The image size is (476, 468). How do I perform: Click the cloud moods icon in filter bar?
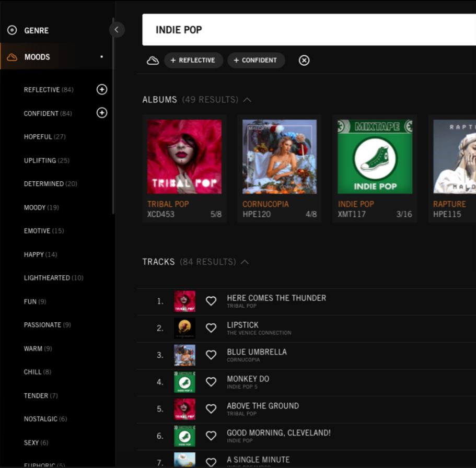pos(153,61)
